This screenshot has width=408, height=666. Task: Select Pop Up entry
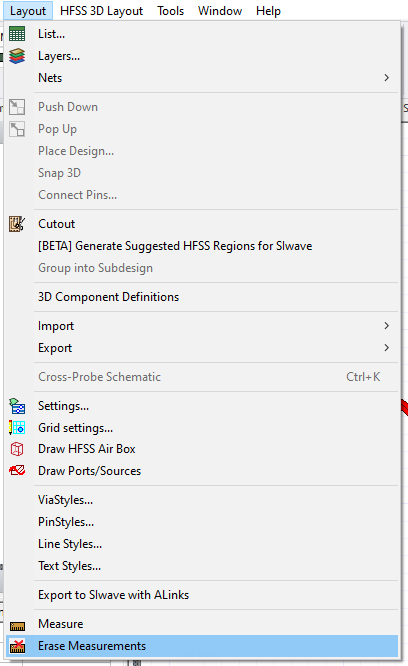click(x=202, y=129)
